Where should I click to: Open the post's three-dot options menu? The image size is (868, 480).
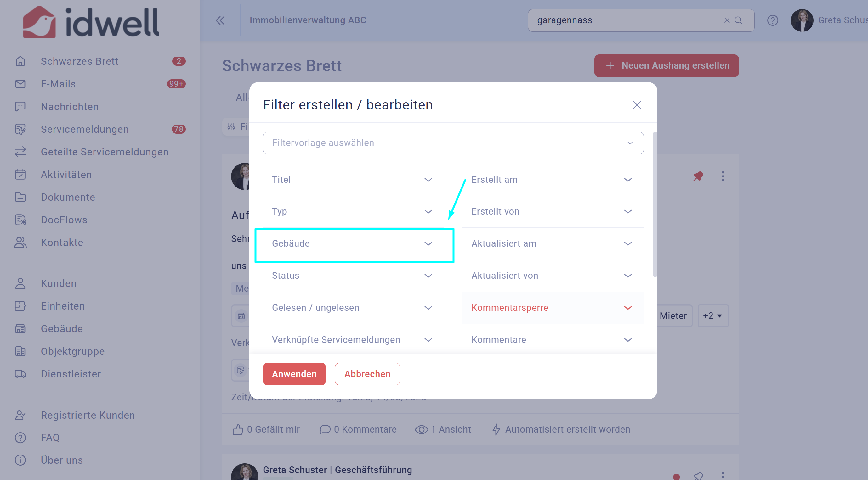click(x=723, y=176)
